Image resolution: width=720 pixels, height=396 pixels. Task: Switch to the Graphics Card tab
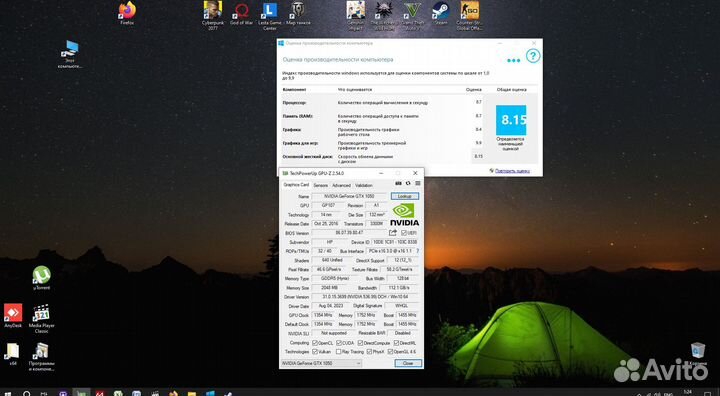tap(296, 185)
